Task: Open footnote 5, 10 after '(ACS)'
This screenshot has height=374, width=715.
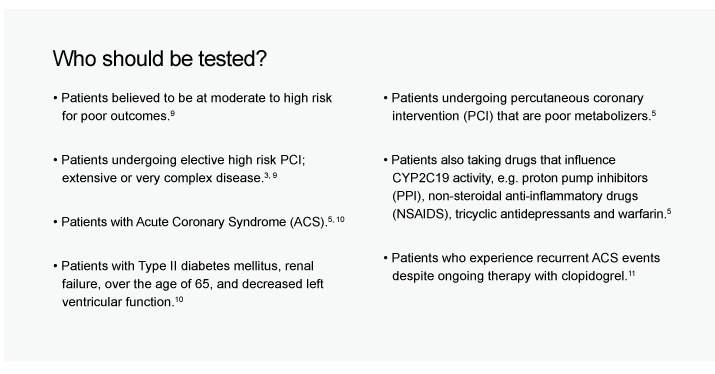Action: pos(336,219)
